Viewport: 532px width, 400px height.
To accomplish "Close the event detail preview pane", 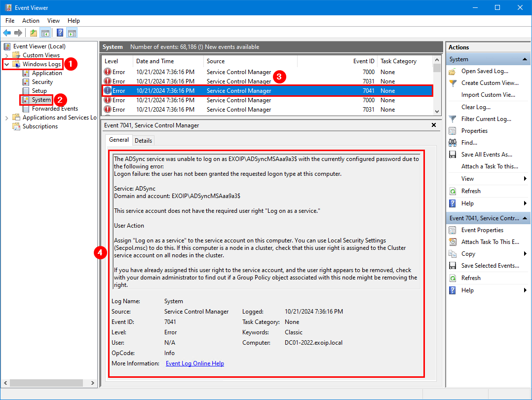I will point(434,125).
